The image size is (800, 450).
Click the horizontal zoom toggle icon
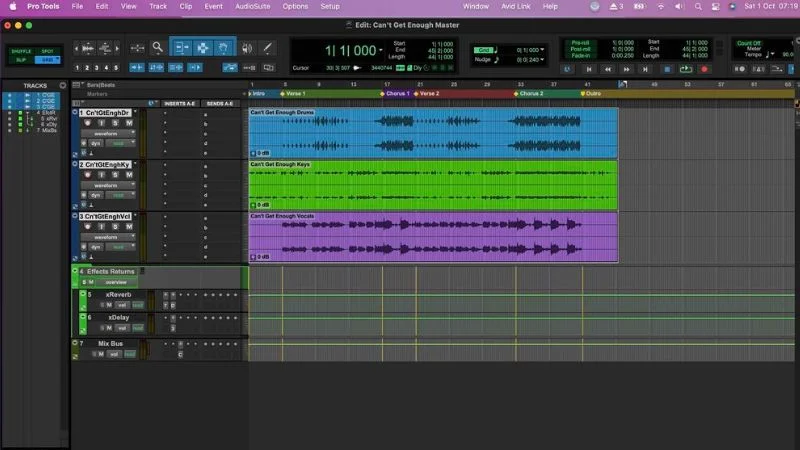[x=137, y=48]
